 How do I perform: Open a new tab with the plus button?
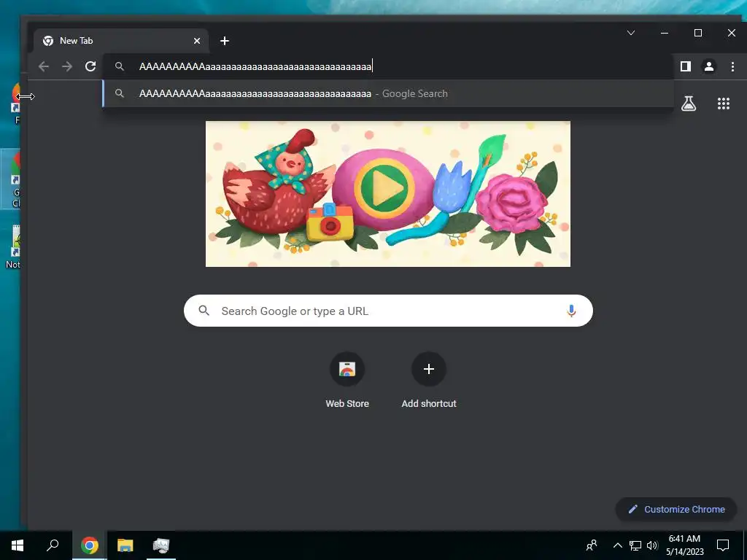225,41
